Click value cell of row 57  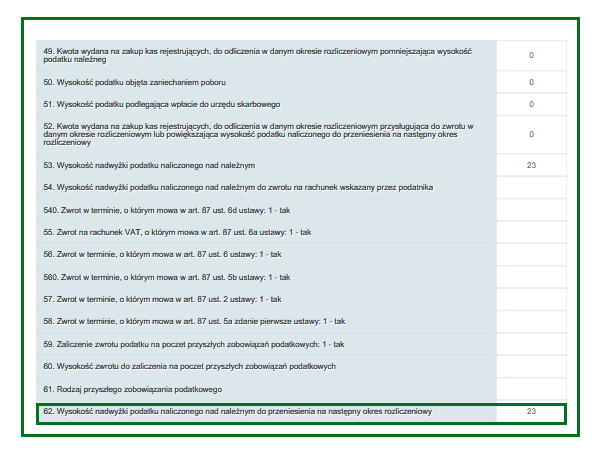pyautogui.click(x=531, y=299)
